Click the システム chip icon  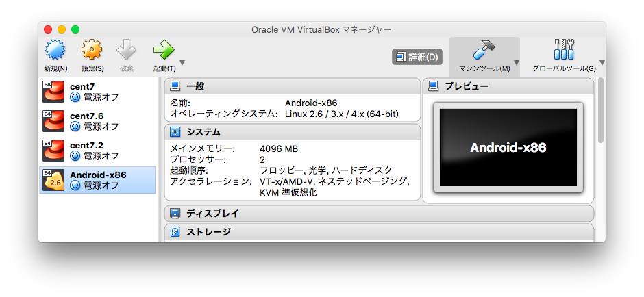175,132
